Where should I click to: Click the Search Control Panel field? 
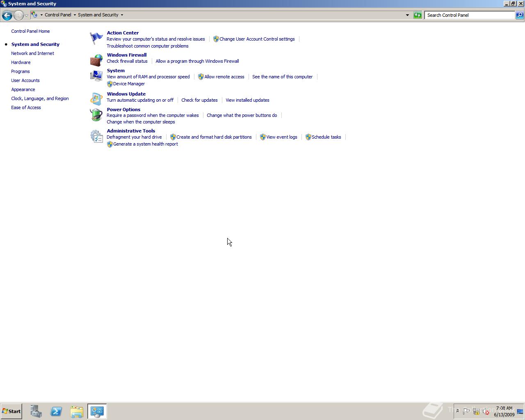tap(470, 15)
